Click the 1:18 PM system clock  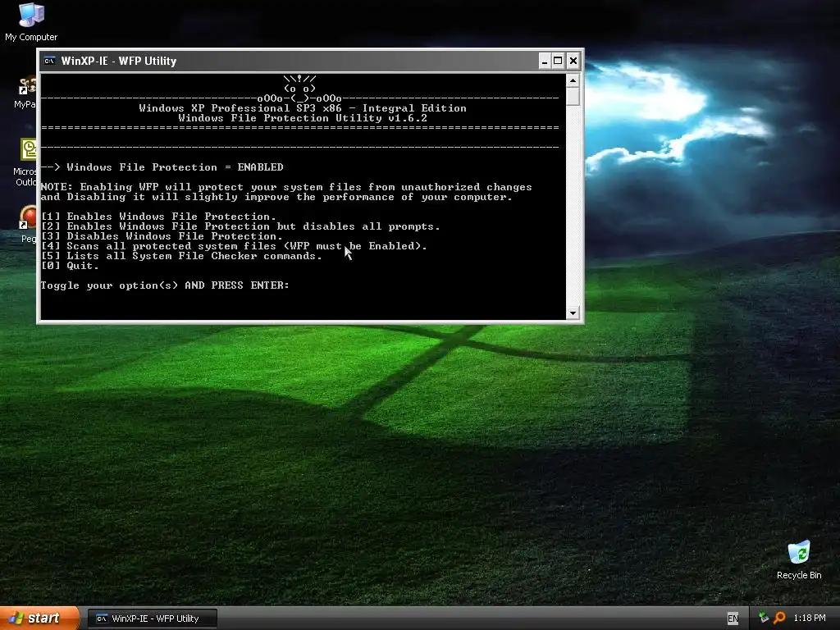[809, 618]
